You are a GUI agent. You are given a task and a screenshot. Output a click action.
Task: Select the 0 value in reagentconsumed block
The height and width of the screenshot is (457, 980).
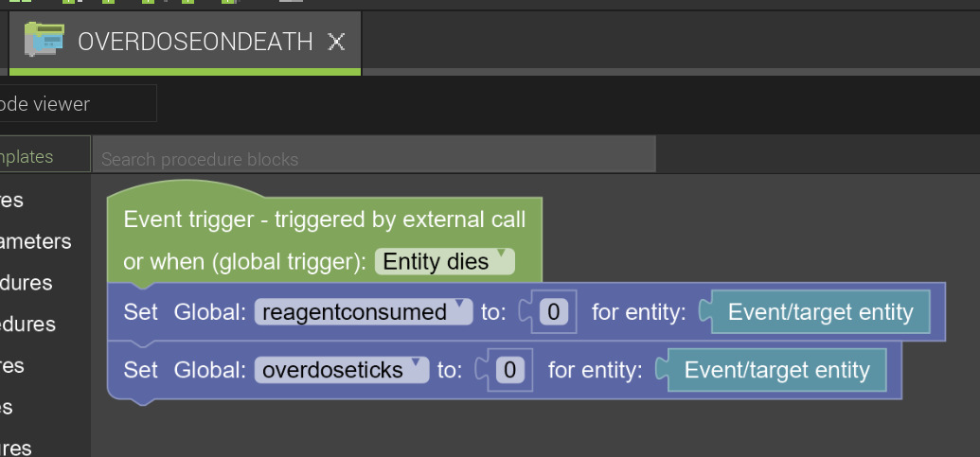[x=553, y=311]
